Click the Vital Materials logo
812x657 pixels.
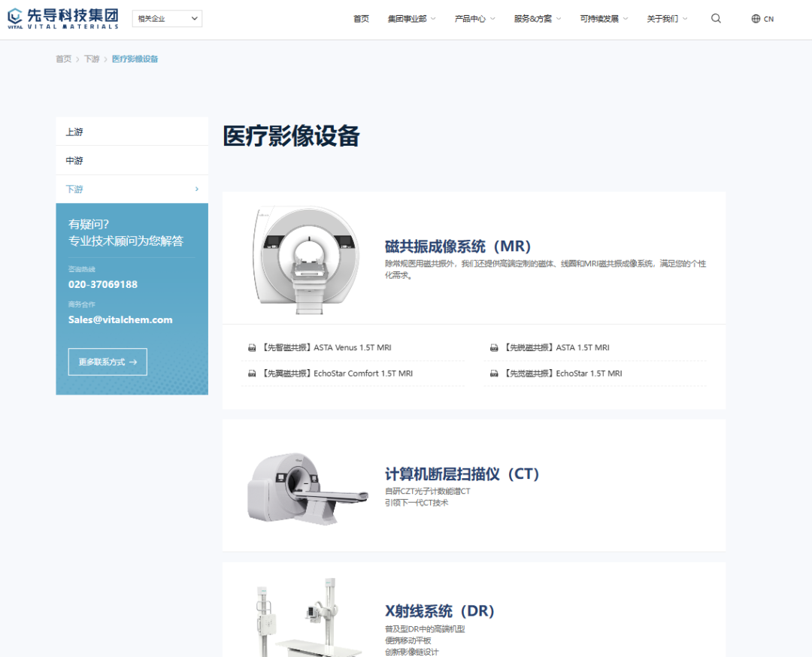pyautogui.click(x=62, y=19)
